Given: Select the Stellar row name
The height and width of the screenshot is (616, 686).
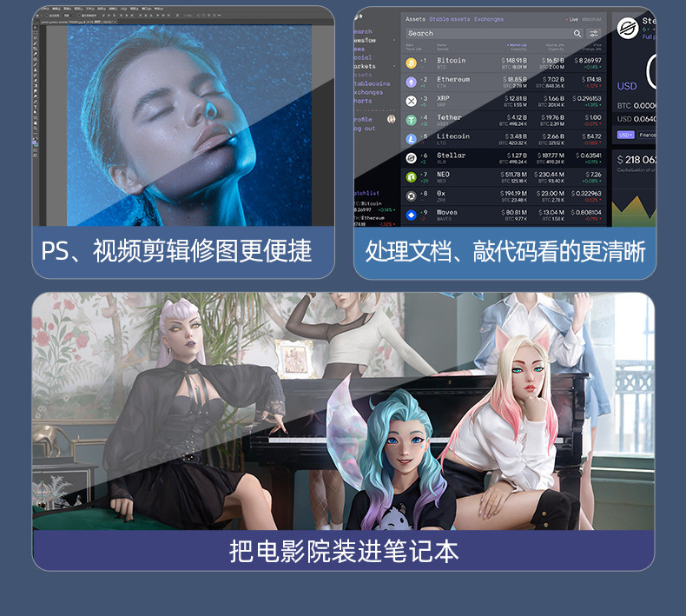Looking at the screenshot, I should [451, 156].
